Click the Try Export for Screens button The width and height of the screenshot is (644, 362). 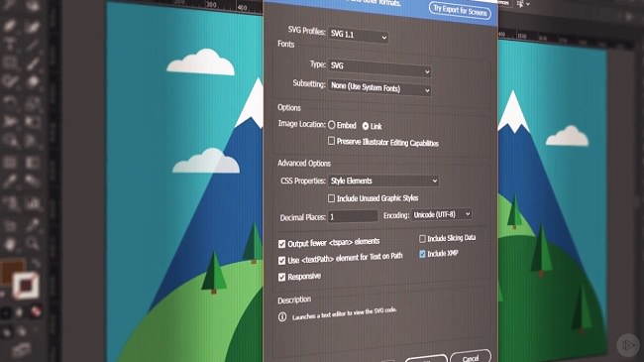tap(460, 10)
